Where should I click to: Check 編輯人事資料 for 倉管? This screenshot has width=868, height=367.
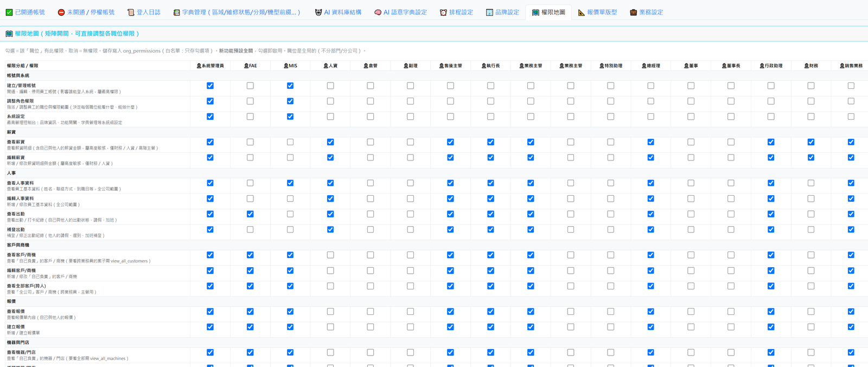point(371,199)
